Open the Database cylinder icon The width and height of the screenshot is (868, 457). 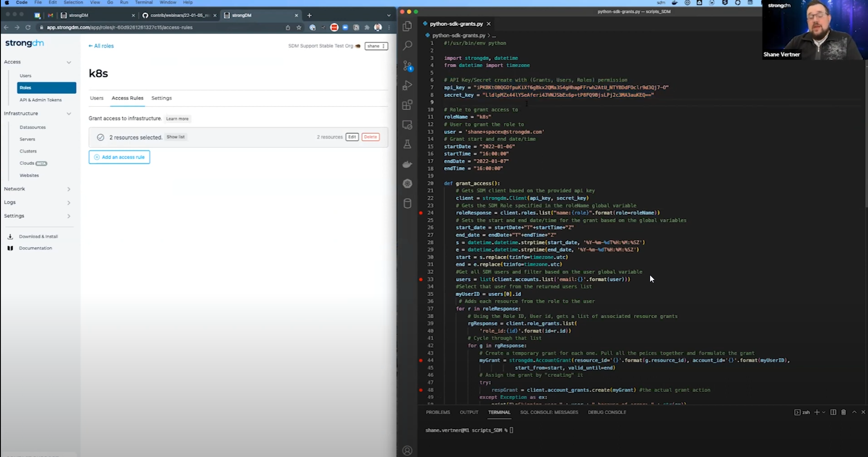click(407, 203)
